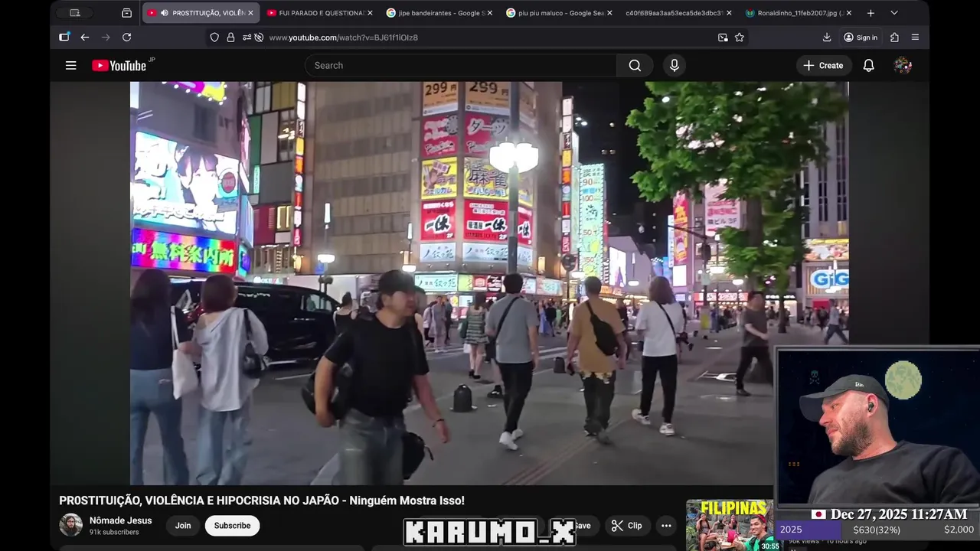The image size is (980, 551).
Task: Bookmark this page with the star
Action: (740, 37)
